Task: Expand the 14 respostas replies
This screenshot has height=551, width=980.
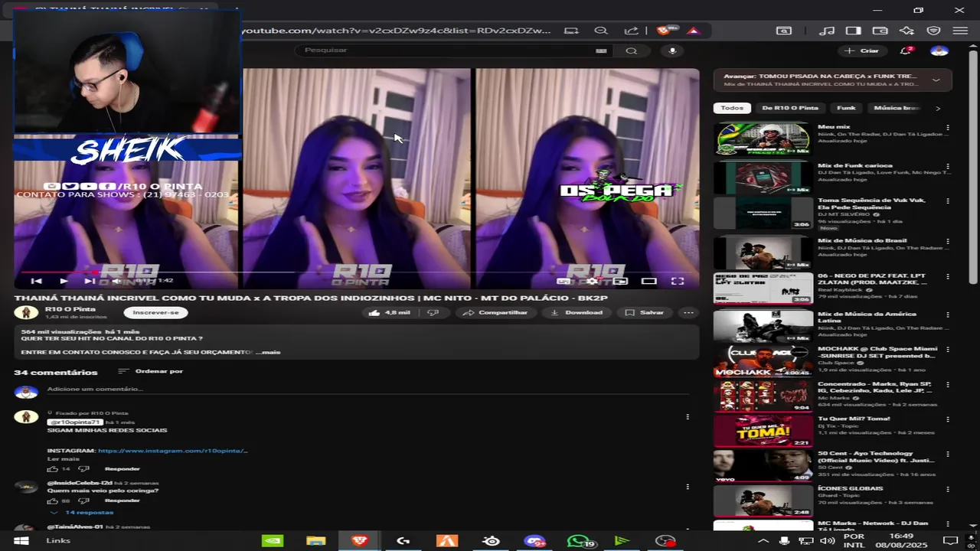Action: tap(83, 512)
